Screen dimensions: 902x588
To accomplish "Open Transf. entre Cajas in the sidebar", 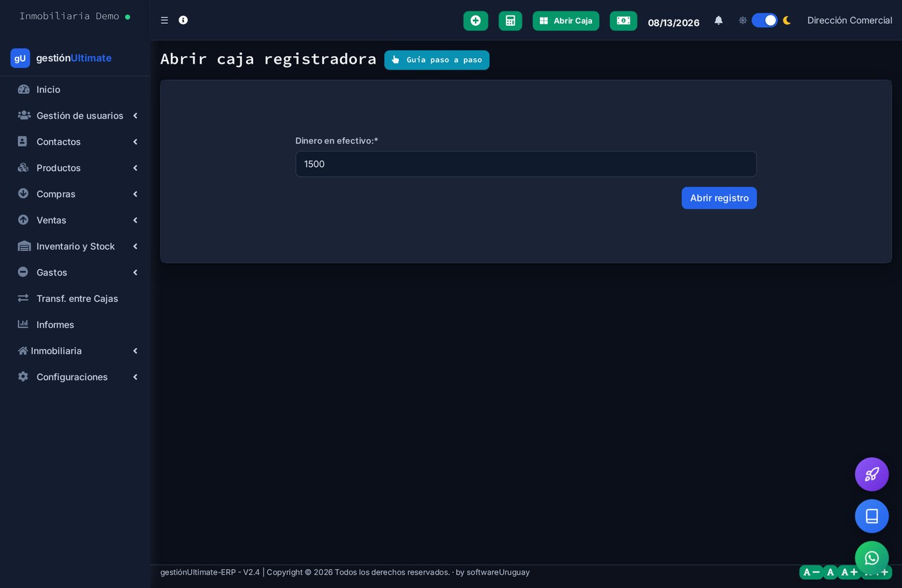I will (x=75, y=299).
